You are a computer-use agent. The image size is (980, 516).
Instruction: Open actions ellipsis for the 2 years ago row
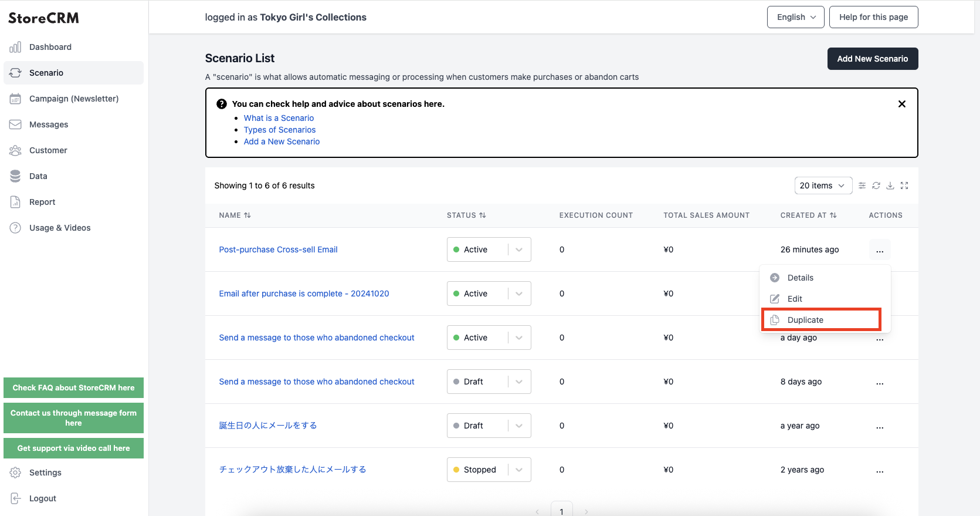[x=880, y=470]
